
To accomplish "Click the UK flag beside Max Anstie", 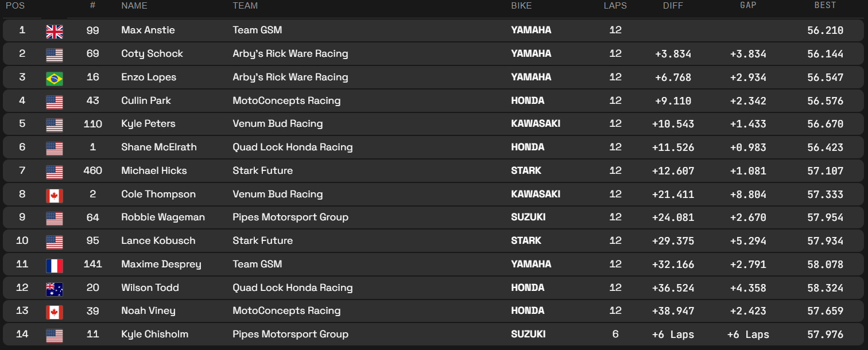I will pyautogui.click(x=55, y=32).
